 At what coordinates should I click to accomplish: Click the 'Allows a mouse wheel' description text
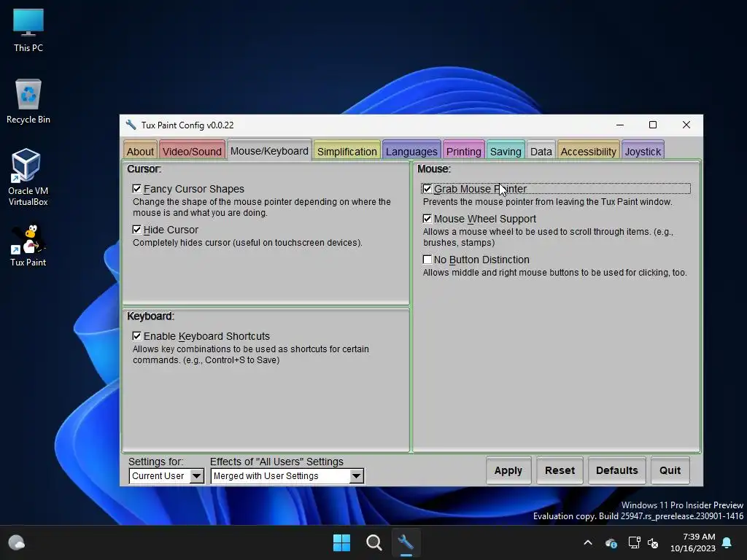[548, 237]
